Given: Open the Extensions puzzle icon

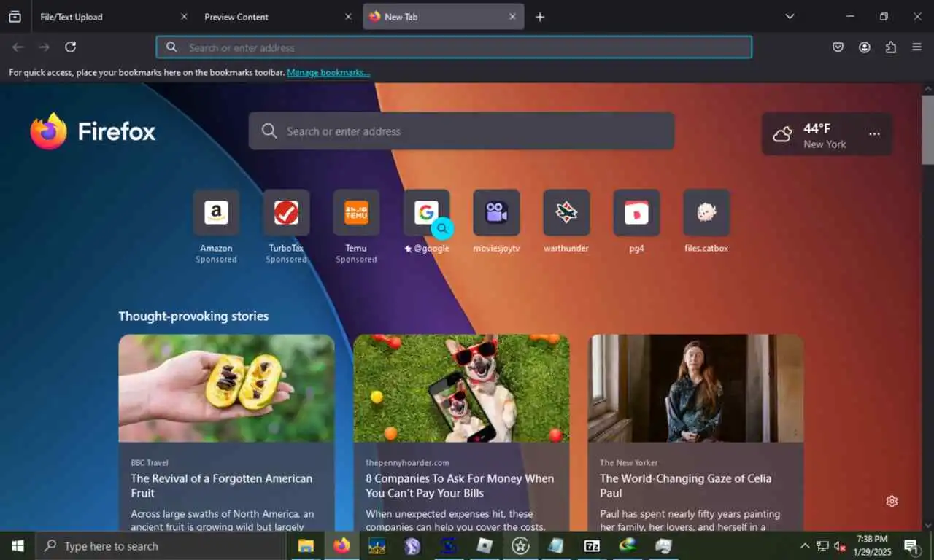Looking at the screenshot, I should [x=890, y=47].
